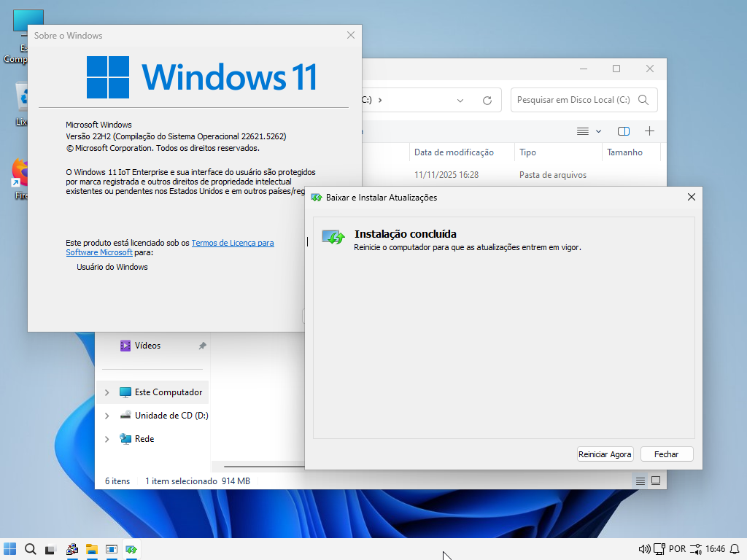
Task: Minimize the File Explorer window
Action: [584, 69]
